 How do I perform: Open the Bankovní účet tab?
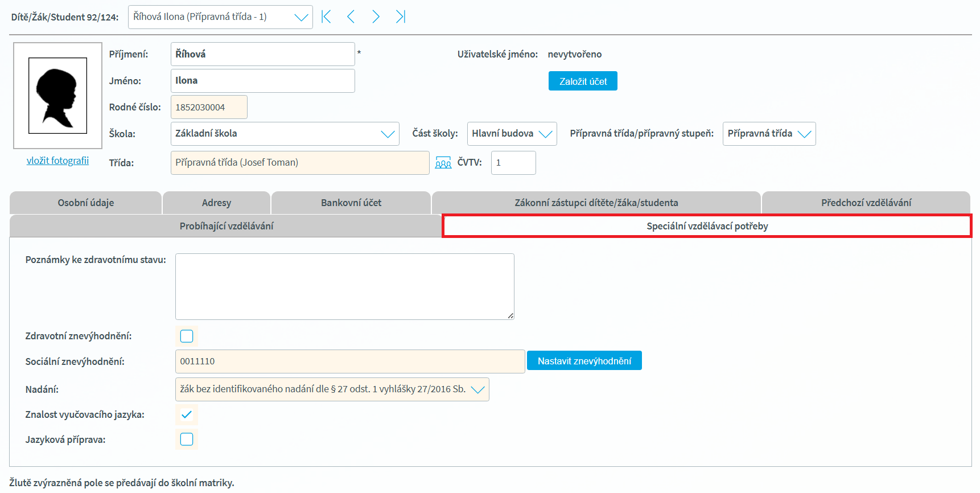[351, 203]
